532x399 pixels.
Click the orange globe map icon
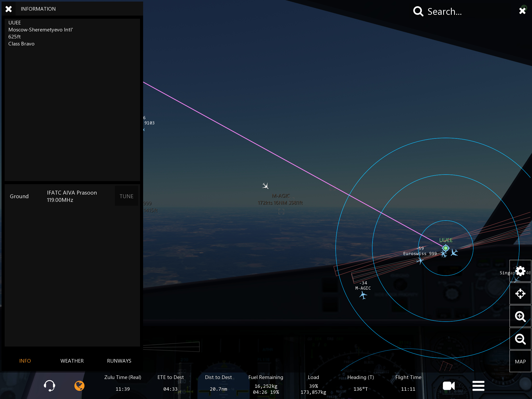pyautogui.click(x=79, y=386)
